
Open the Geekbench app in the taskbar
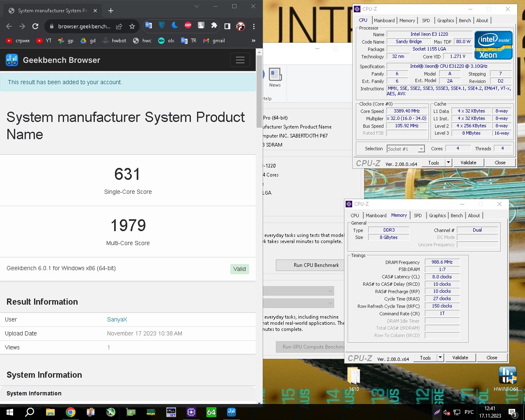click(x=232, y=412)
